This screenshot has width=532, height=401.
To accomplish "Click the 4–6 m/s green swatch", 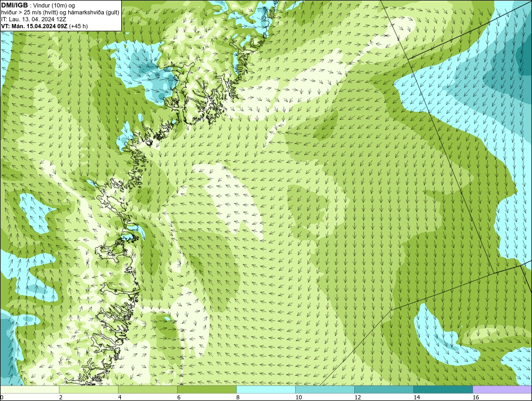I will [147, 389].
